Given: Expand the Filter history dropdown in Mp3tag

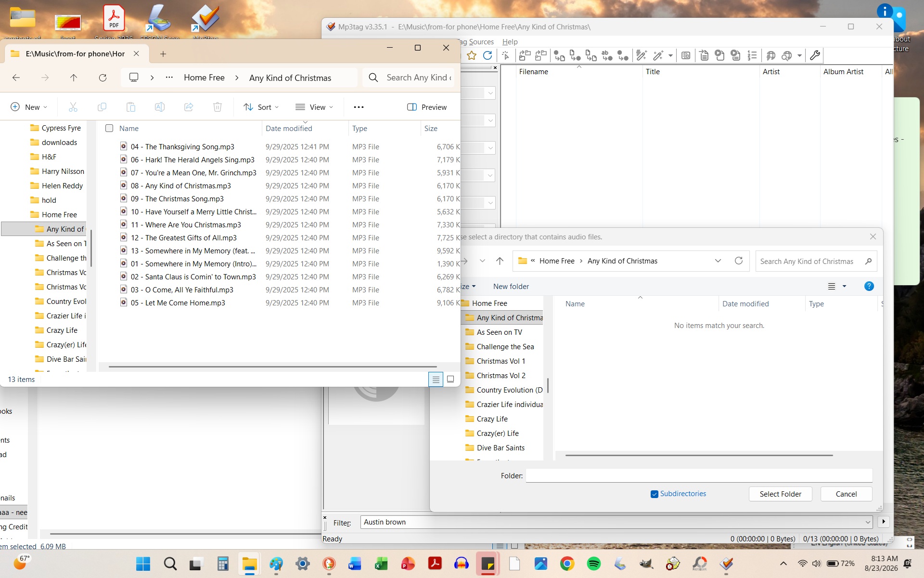Looking at the screenshot, I should point(868,522).
